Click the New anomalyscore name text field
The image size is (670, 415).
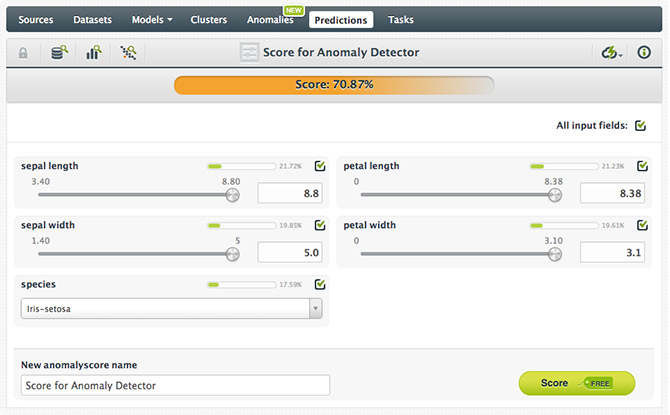pos(175,385)
